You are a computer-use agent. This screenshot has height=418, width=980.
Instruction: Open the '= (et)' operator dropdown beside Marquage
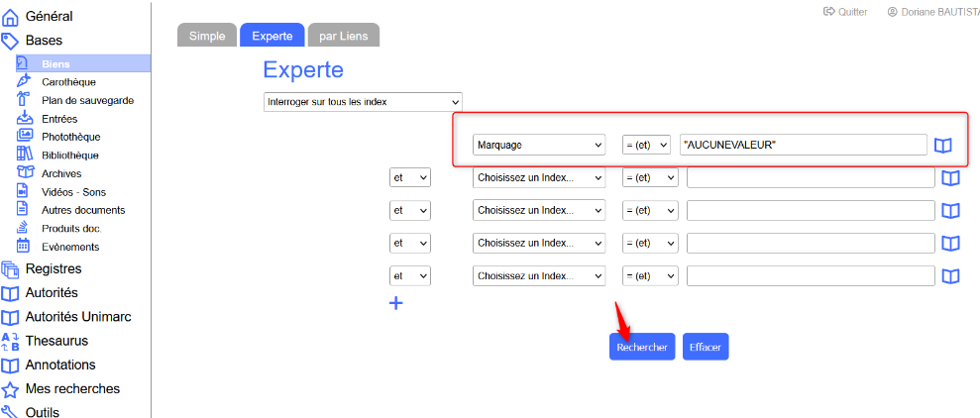point(646,145)
